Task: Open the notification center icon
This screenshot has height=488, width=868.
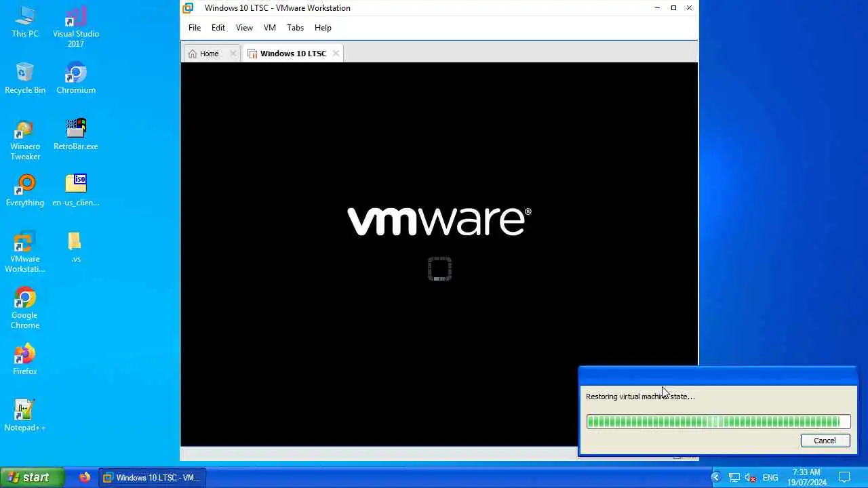Action: click(x=844, y=477)
